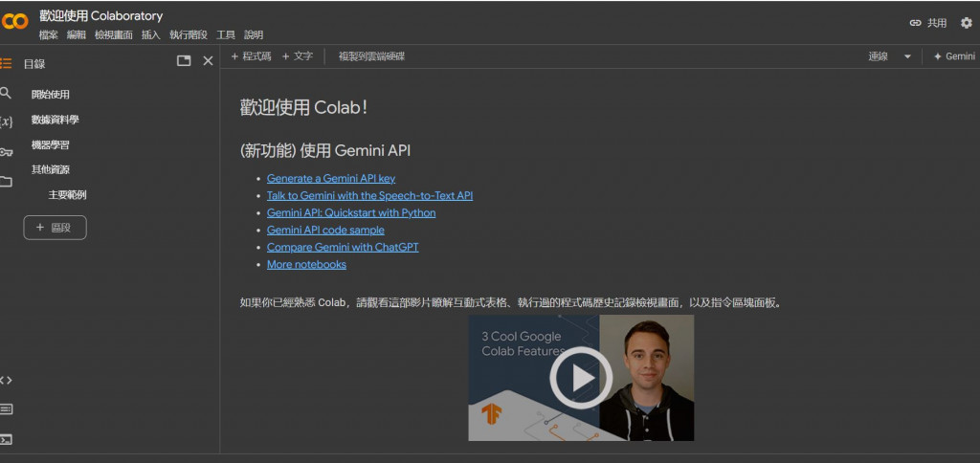
Task: Open the command palette icon
Action: click(x=6, y=409)
